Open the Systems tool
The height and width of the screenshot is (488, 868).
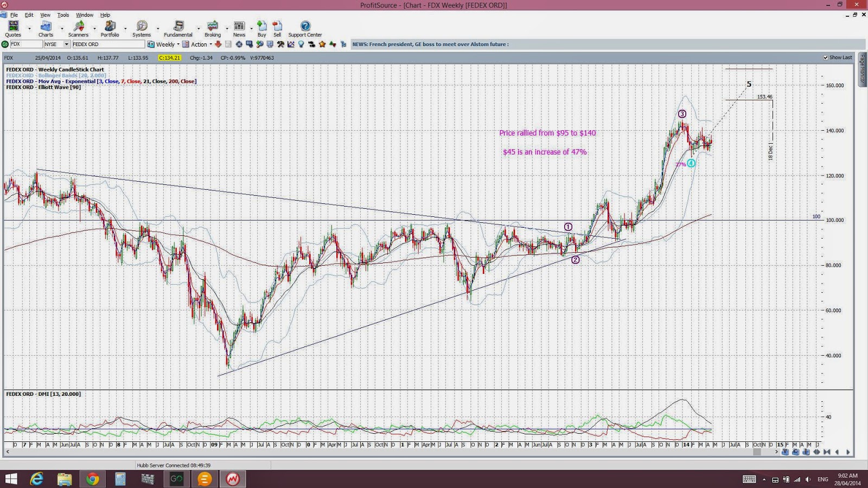(142, 29)
